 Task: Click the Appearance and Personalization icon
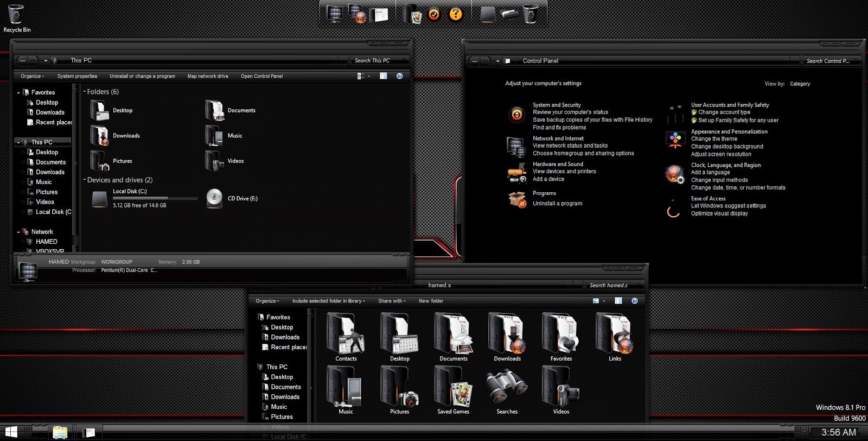(675, 140)
